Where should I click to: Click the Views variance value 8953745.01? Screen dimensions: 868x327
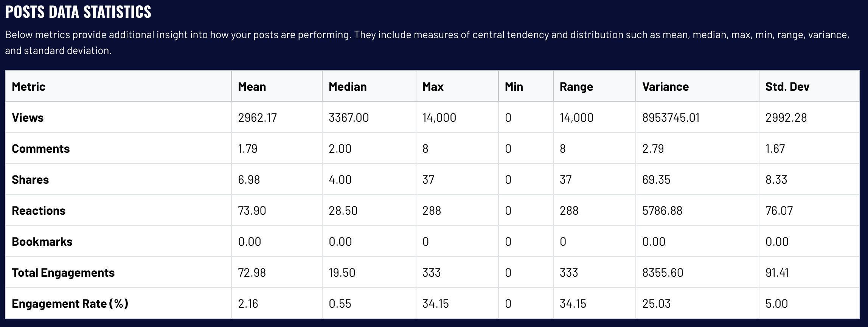pyautogui.click(x=671, y=118)
